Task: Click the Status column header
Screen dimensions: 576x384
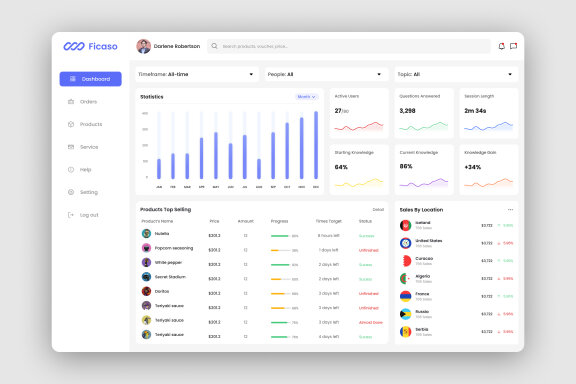Action: point(365,221)
